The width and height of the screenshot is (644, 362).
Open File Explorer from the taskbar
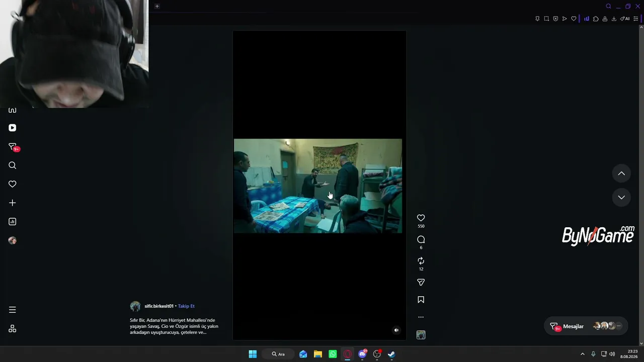click(318, 354)
